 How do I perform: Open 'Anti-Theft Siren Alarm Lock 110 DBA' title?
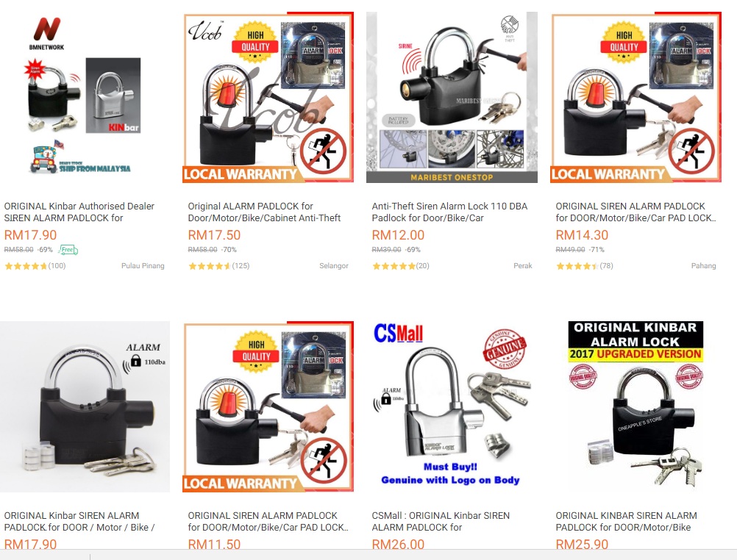point(450,212)
